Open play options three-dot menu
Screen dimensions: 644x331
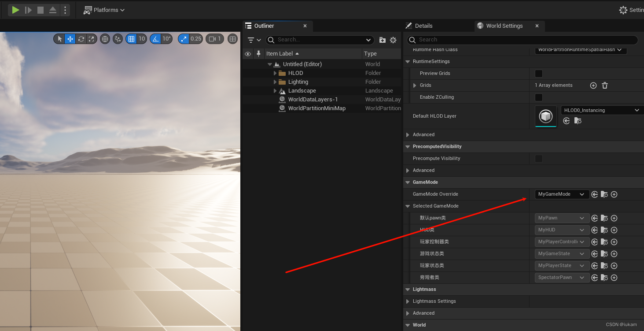65,10
